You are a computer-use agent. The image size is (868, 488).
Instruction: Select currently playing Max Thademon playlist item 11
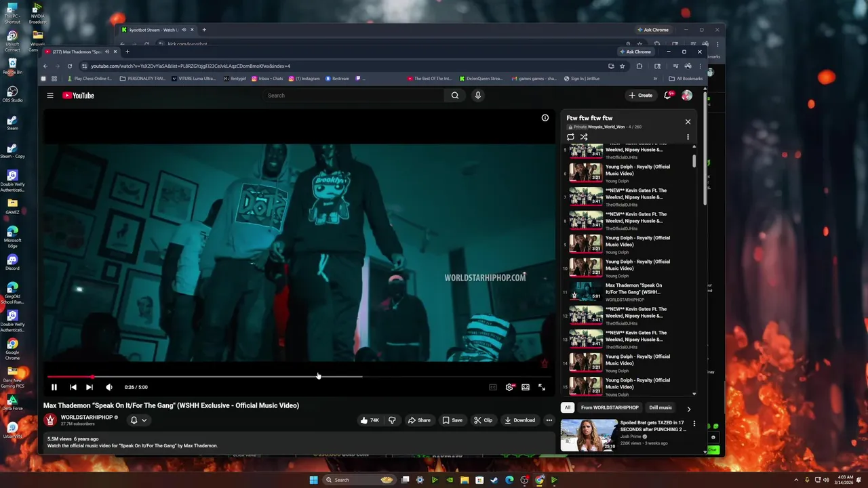point(626,292)
